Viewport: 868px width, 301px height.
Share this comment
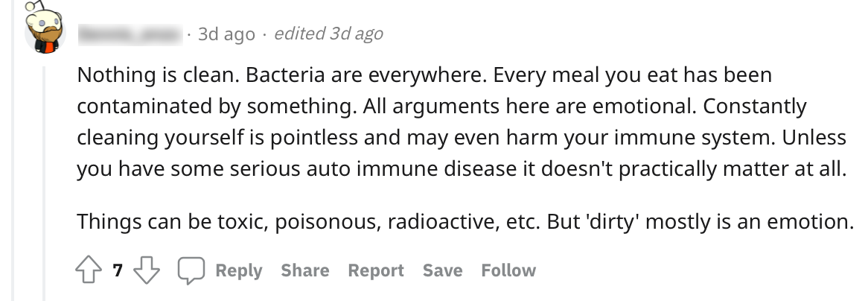(304, 270)
